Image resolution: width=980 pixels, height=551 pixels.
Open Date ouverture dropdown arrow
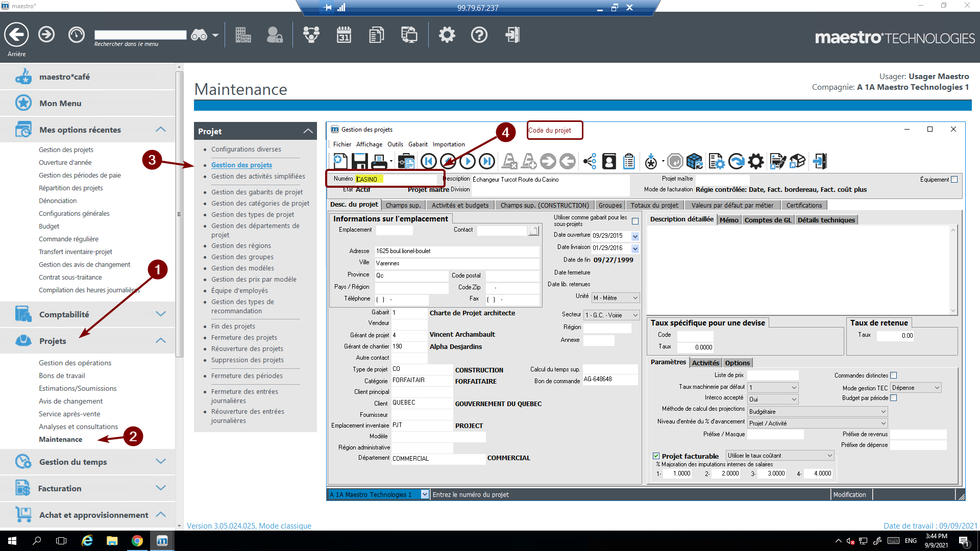635,236
